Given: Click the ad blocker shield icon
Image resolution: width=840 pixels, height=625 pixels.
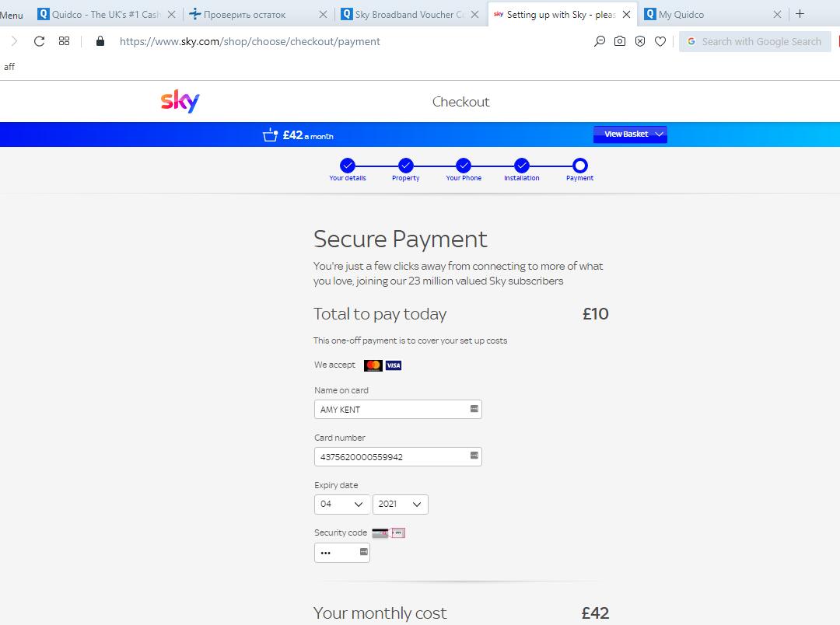Looking at the screenshot, I should (640, 41).
